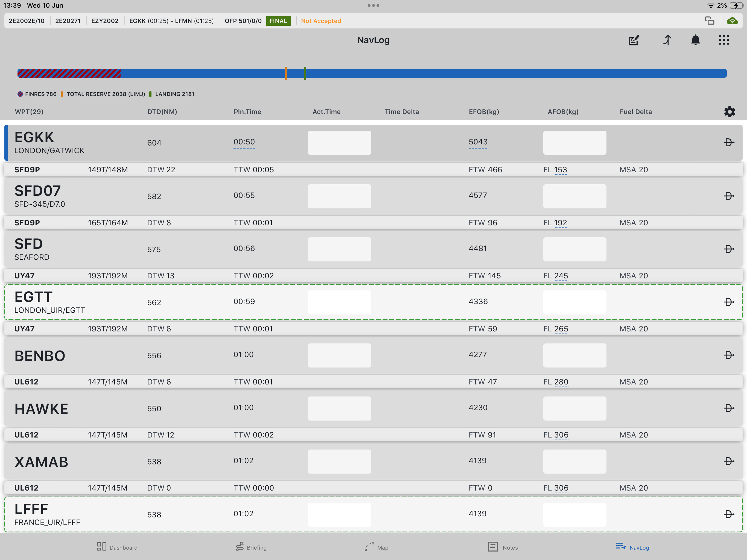Tap the flight ID 2E2002E/10

pos(27,21)
